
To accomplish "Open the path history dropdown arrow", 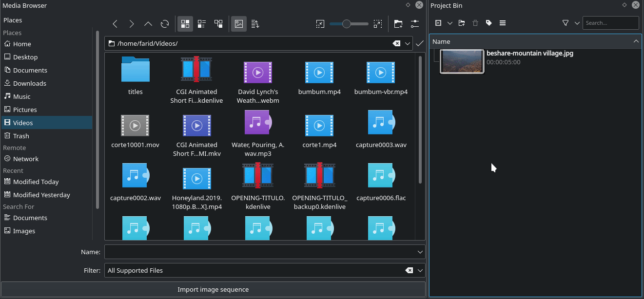I will (408, 43).
